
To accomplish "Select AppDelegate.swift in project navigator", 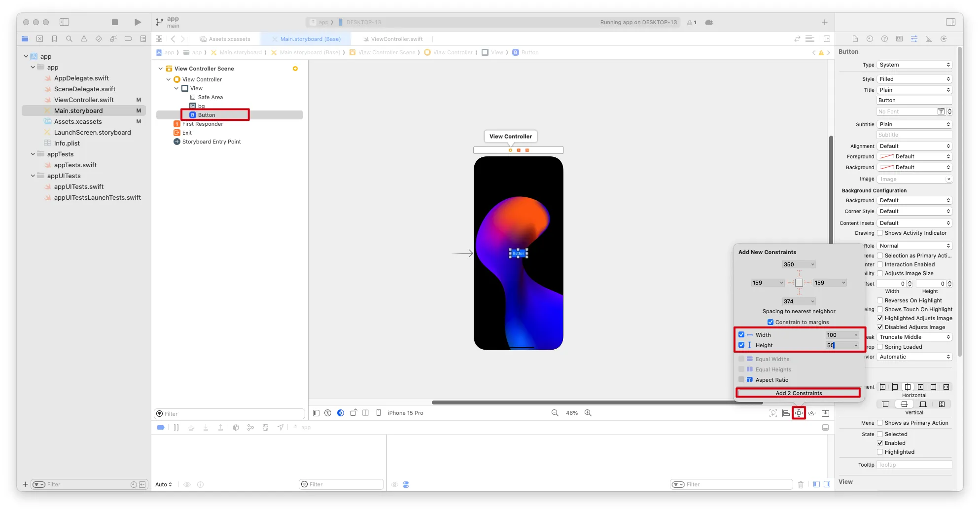I will [81, 78].
